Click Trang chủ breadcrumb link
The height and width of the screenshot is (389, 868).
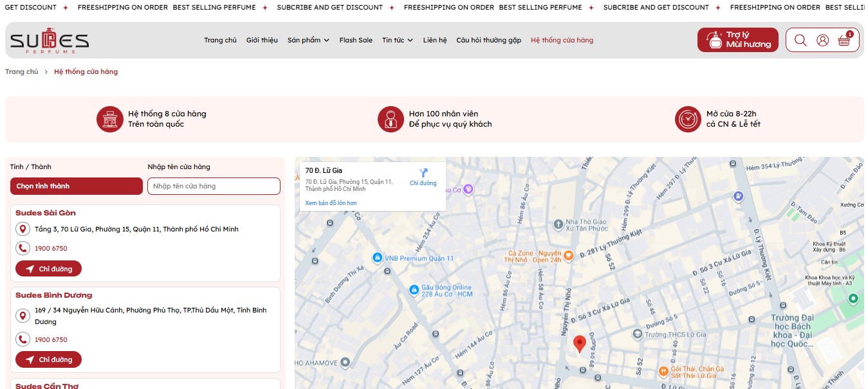(x=22, y=71)
